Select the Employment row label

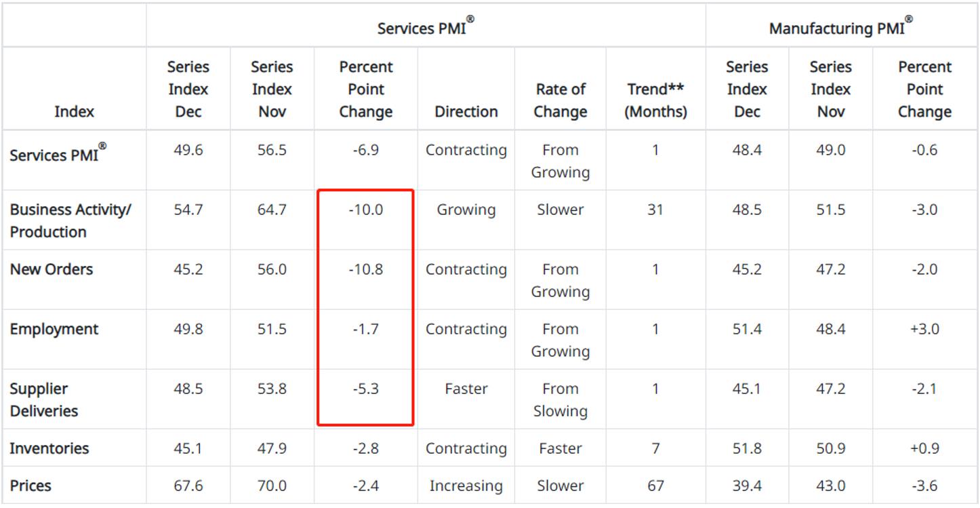click(x=54, y=329)
